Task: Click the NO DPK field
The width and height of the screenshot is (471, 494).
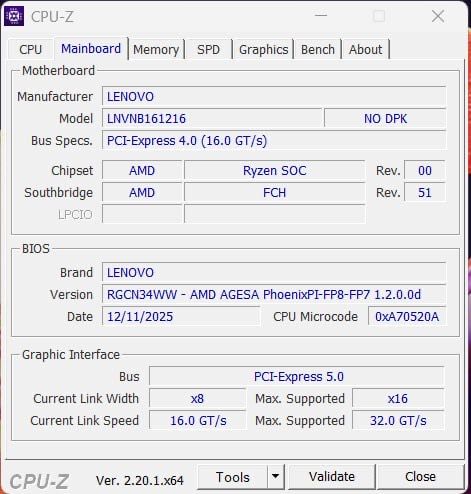Action: pyautogui.click(x=385, y=119)
